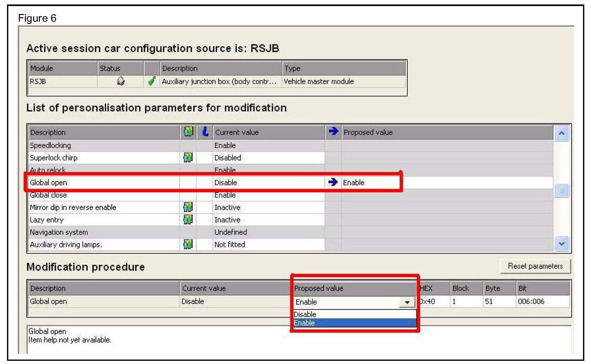
Task: Click the green people icon in the column header
Action: tap(188, 132)
